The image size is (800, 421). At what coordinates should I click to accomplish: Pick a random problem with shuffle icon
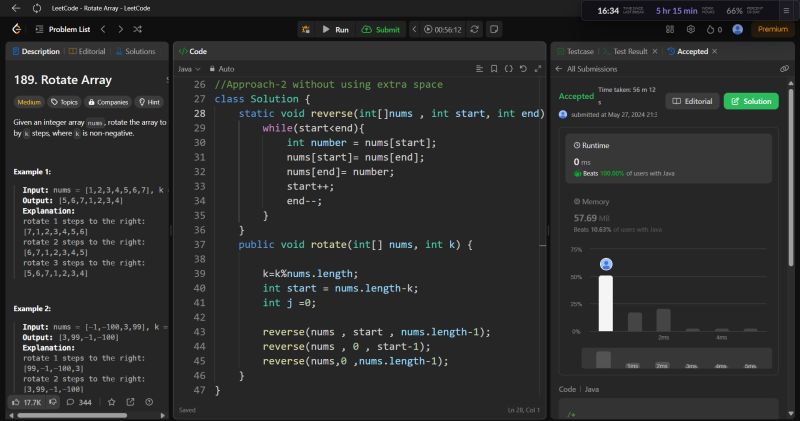coord(138,29)
